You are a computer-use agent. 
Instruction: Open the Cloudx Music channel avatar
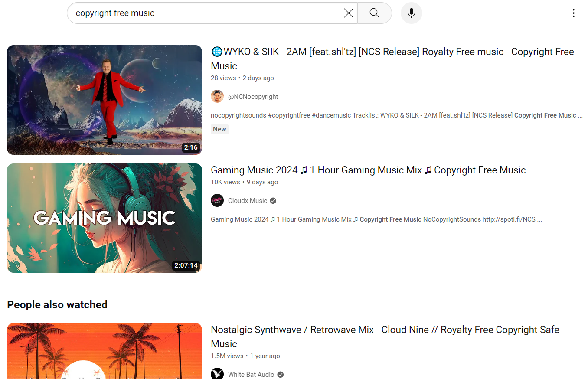coord(217,201)
